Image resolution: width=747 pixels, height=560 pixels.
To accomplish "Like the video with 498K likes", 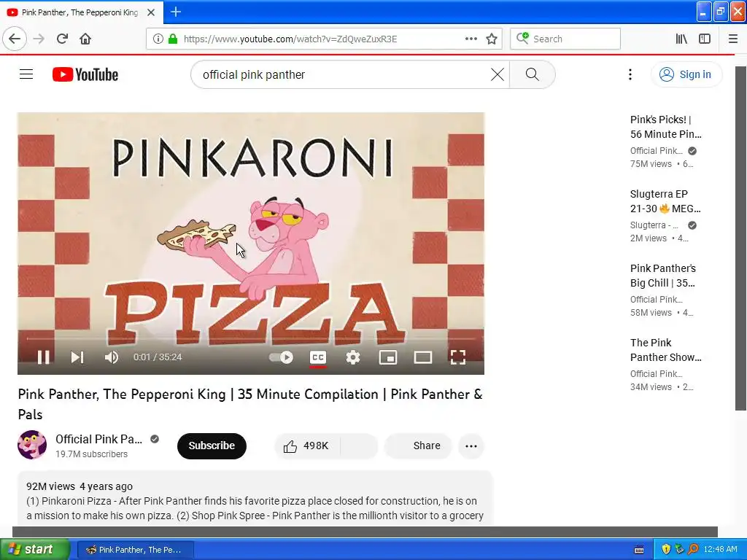I will coord(306,446).
